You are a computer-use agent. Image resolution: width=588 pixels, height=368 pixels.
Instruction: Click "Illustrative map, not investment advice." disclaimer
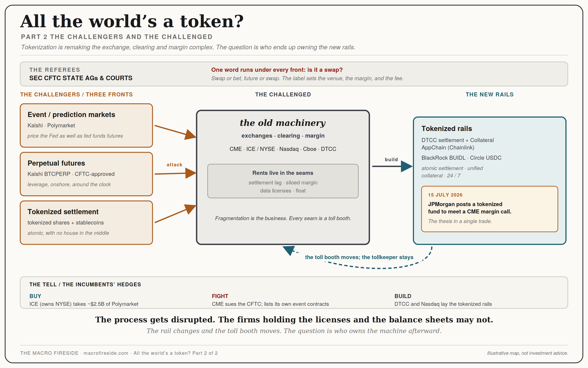527,353
